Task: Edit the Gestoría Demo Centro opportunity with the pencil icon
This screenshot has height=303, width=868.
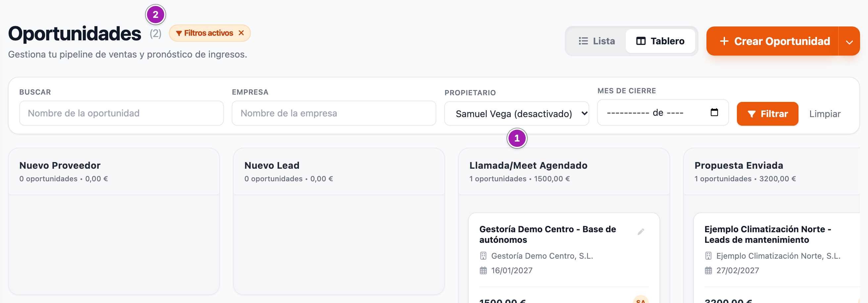Action: click(x=641, y=232)
